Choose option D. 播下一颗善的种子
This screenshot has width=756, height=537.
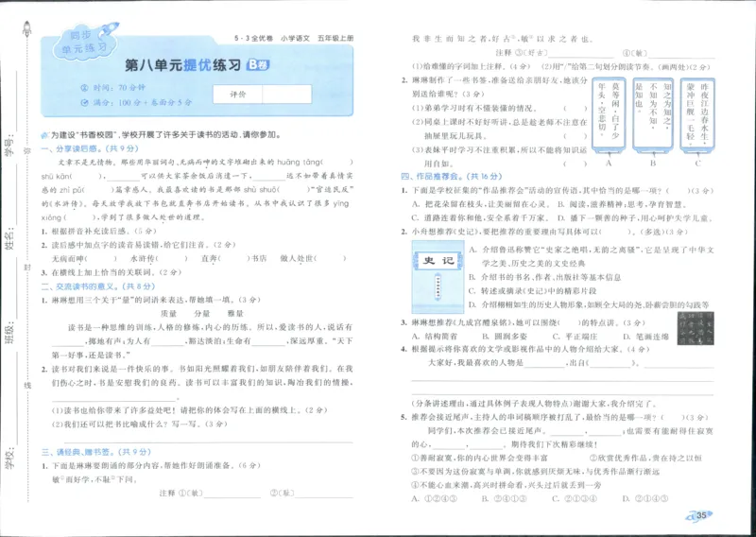click(635, 218)
